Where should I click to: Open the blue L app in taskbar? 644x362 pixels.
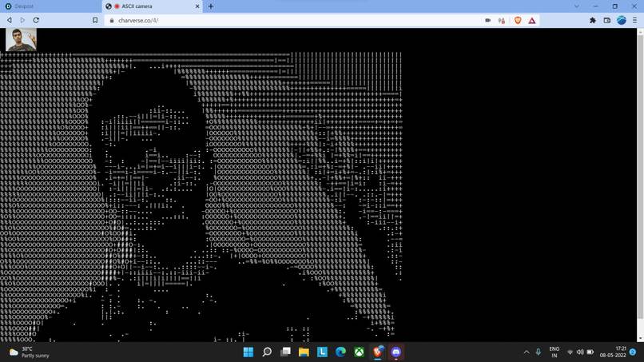323,352
